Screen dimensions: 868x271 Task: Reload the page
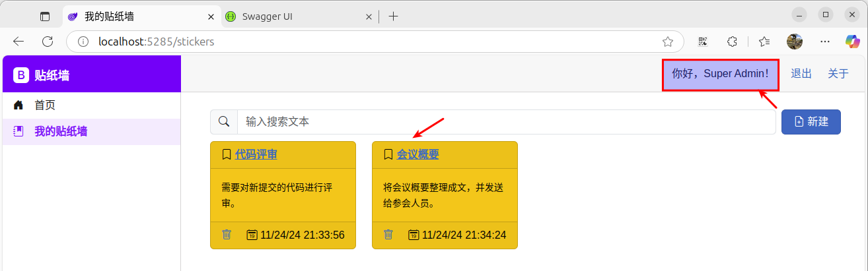[48, 42]
